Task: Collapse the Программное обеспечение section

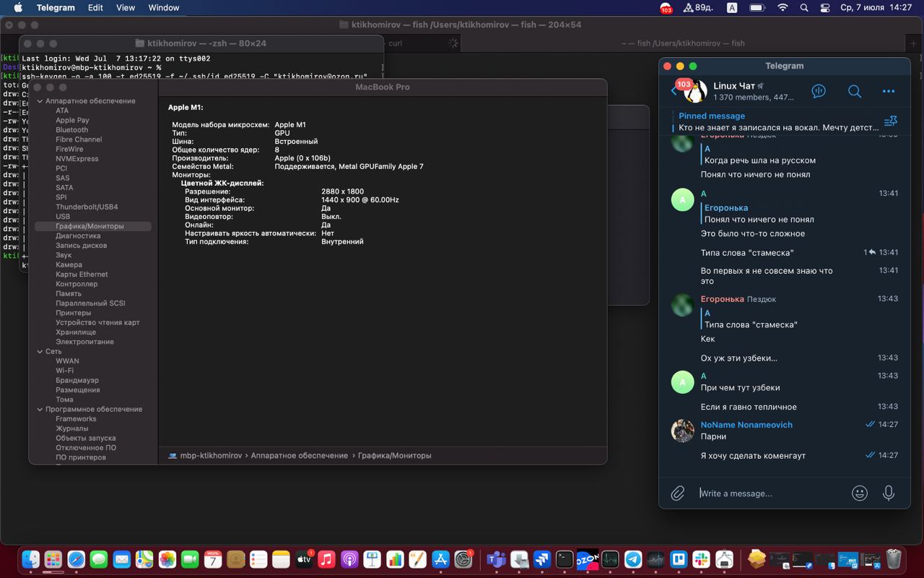Action: [x=40, y=409]
